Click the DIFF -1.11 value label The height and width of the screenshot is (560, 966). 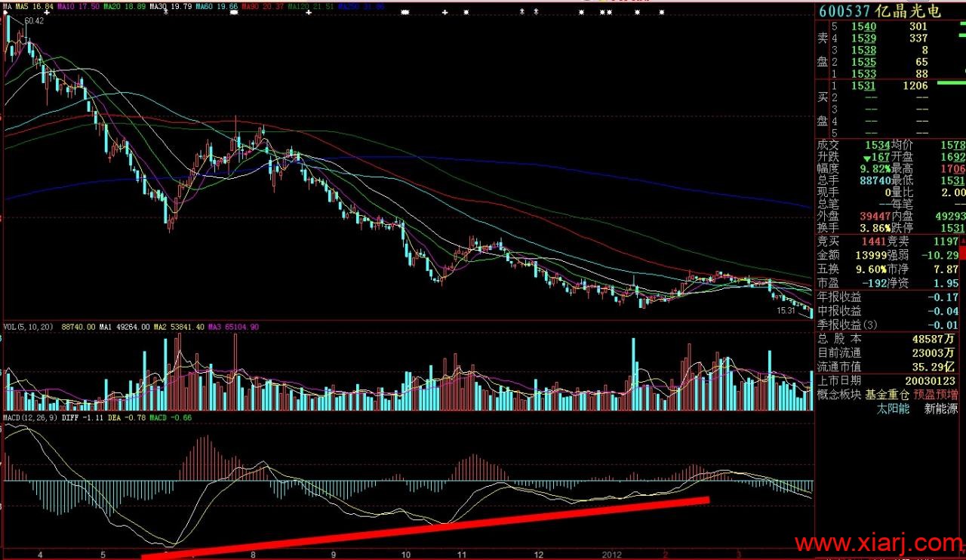coord(83,417)
